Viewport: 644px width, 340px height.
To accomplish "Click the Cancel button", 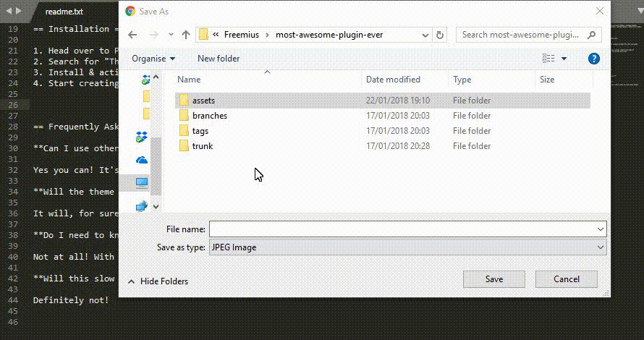I will pyautogui.click(x=567, y=279).
